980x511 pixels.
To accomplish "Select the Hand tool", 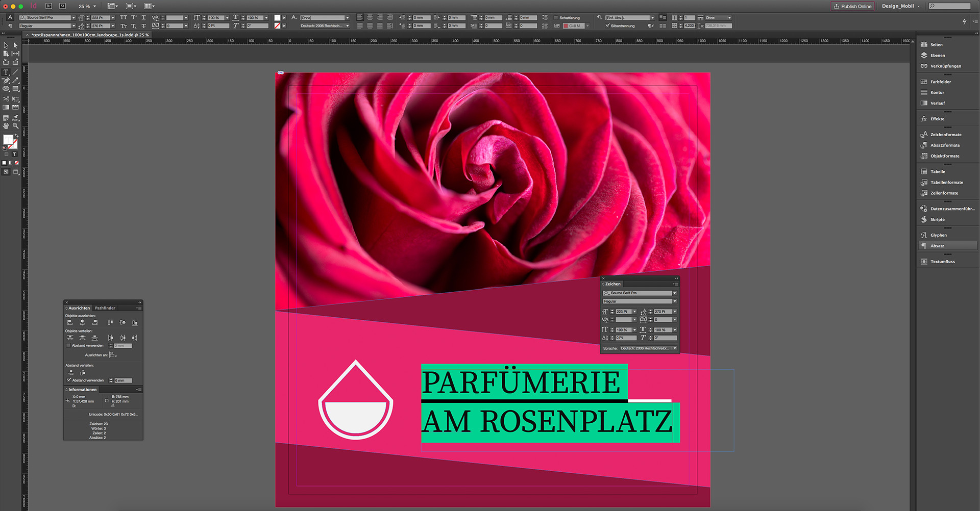I will 6,126.
